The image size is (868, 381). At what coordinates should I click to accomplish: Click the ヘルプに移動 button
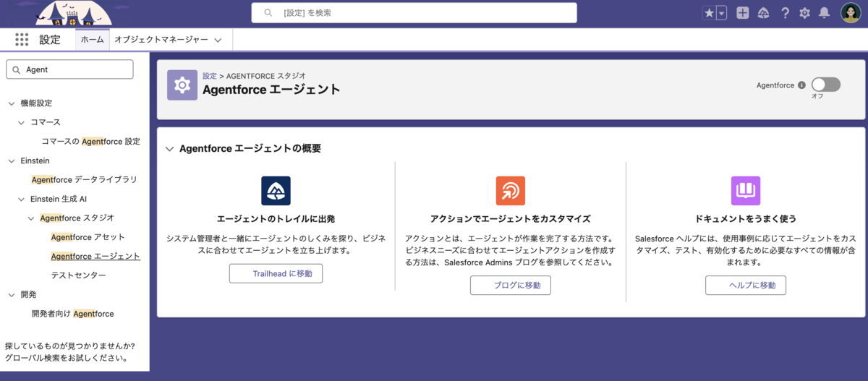(746, 285)
